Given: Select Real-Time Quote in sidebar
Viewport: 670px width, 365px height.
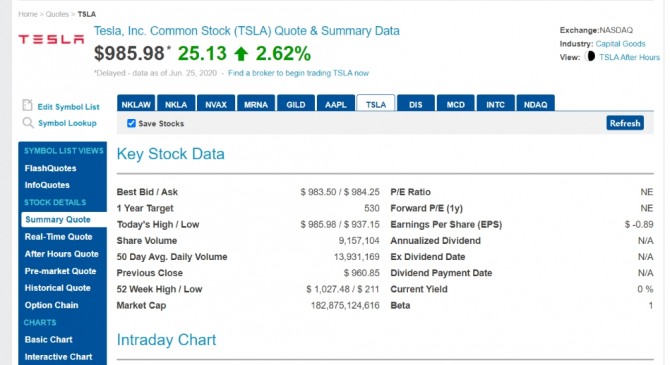Looking at the screenshot, I should click(x=59, y=237).
